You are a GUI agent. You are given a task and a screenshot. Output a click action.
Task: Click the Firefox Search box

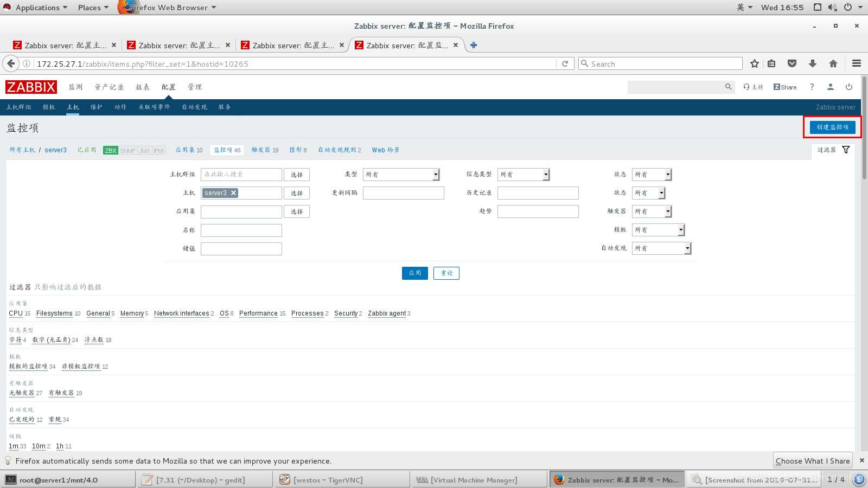pos(660,63)
